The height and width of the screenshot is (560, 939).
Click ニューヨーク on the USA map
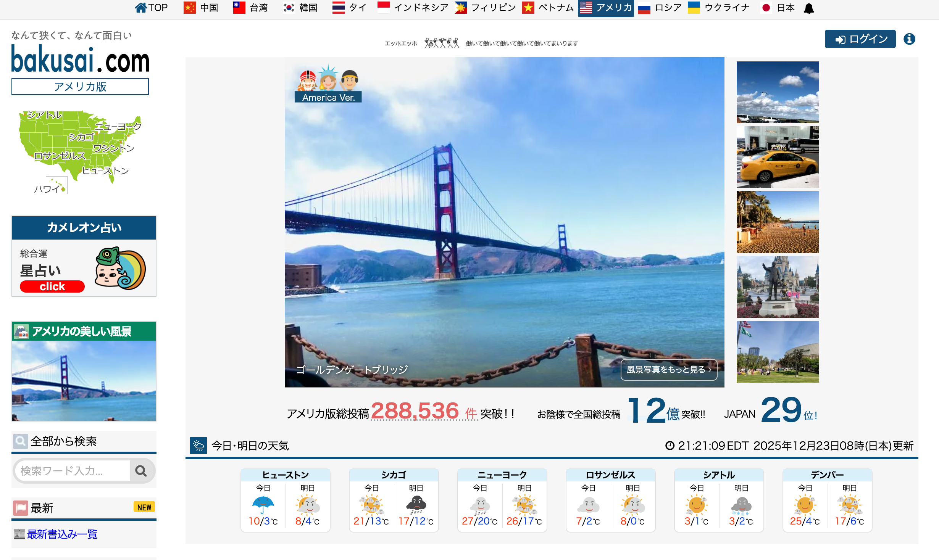pos(118,127)
